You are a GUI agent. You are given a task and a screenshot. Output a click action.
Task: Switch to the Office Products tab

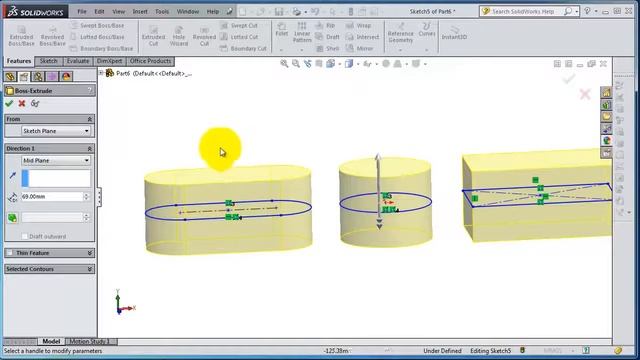[x=150, y=61]
